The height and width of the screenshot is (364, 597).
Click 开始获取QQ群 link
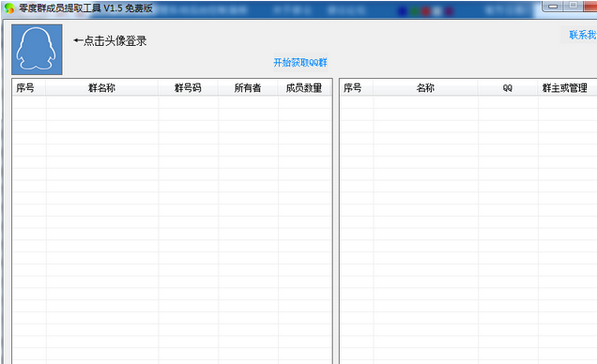300,62
